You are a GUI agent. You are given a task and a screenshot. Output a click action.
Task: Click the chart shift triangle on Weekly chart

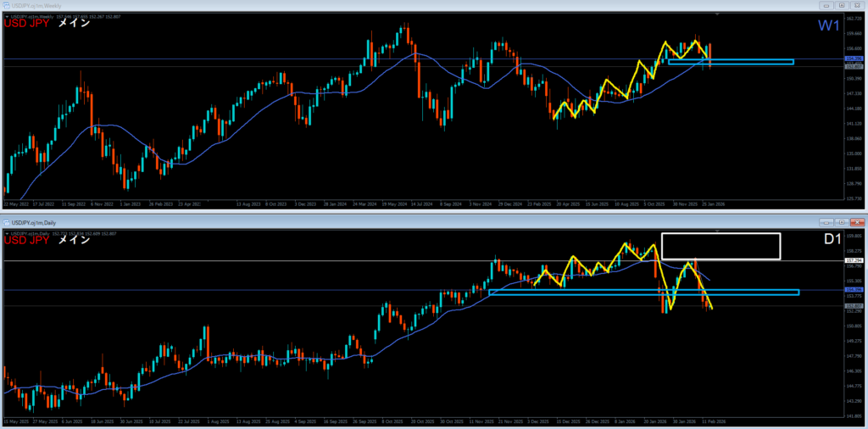click(x=719, y=15)
